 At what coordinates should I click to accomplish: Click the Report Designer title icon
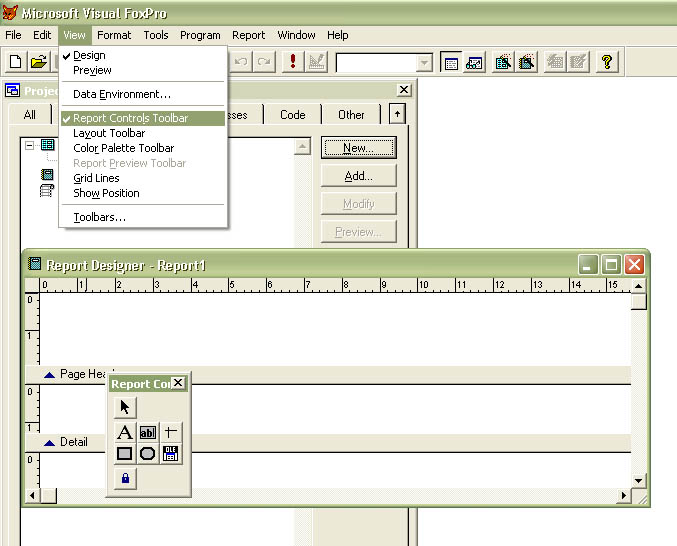click(35, 263)
